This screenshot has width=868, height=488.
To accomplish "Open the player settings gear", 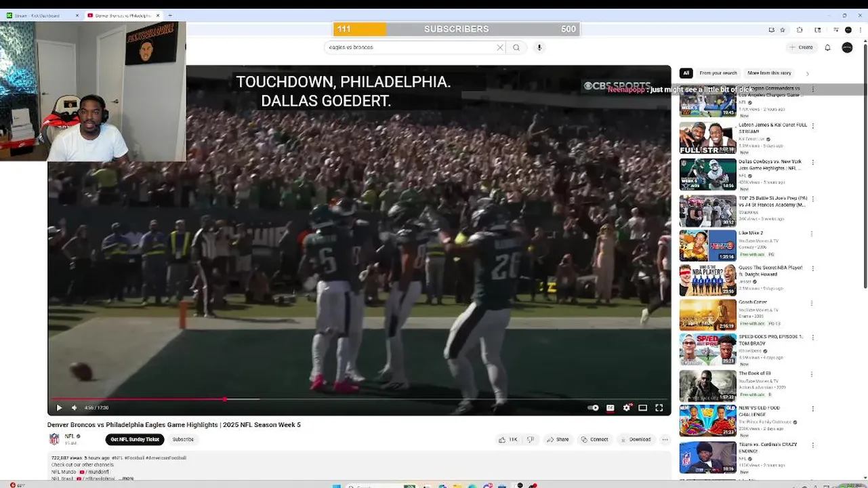I will click(x=627, y=407).
